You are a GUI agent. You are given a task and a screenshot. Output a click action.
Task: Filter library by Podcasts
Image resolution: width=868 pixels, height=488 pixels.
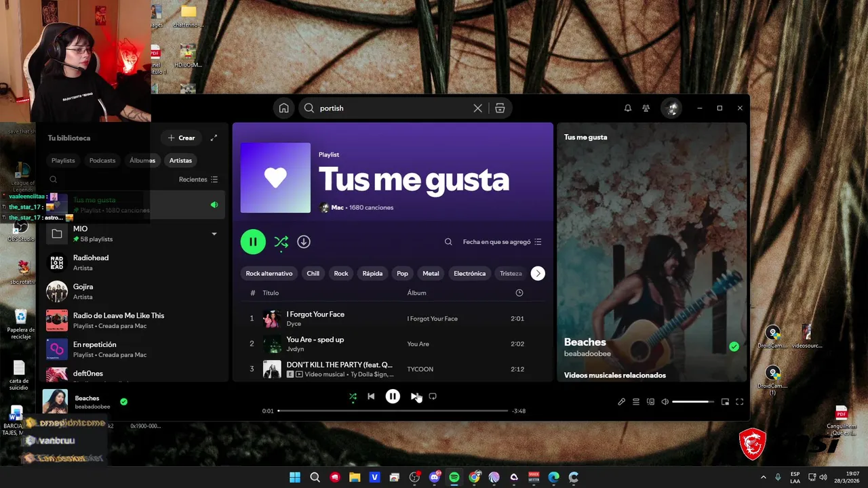pos(102,161)
